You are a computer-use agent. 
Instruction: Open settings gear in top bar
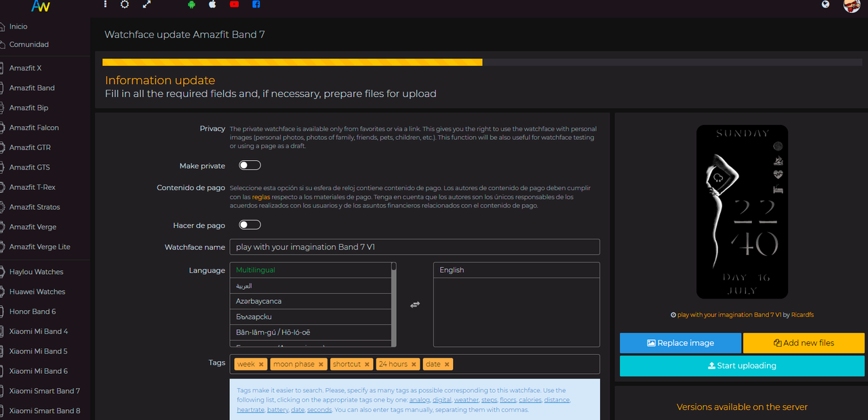[125, 4]
